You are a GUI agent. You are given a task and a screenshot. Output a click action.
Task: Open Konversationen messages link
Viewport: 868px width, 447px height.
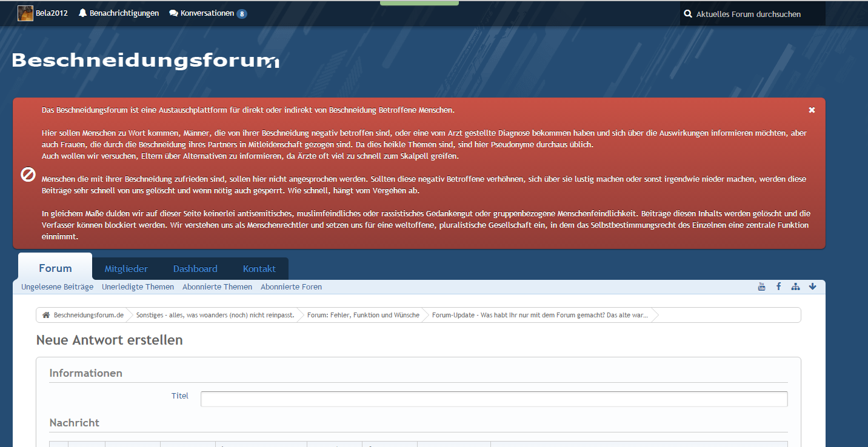click(x=207, y=13)
